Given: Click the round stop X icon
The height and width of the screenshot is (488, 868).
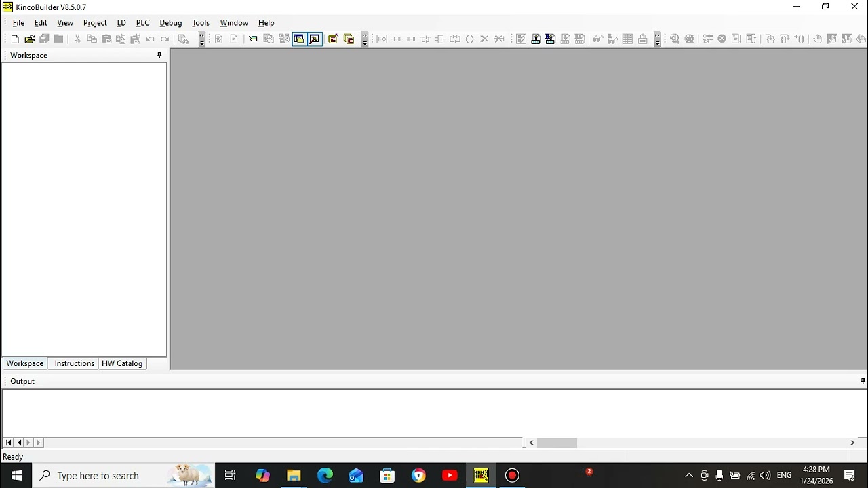Looking at the screenshot, I should coord(722,39).
